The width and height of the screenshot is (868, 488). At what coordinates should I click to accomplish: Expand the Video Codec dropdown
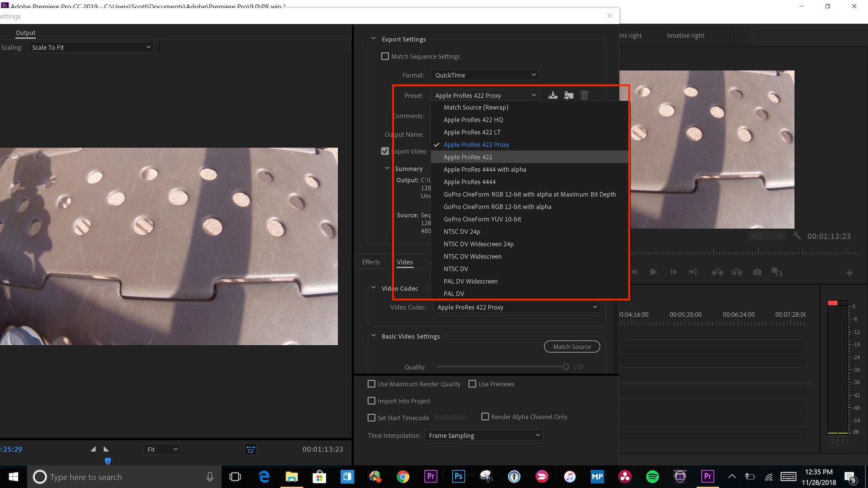(516, 307)
